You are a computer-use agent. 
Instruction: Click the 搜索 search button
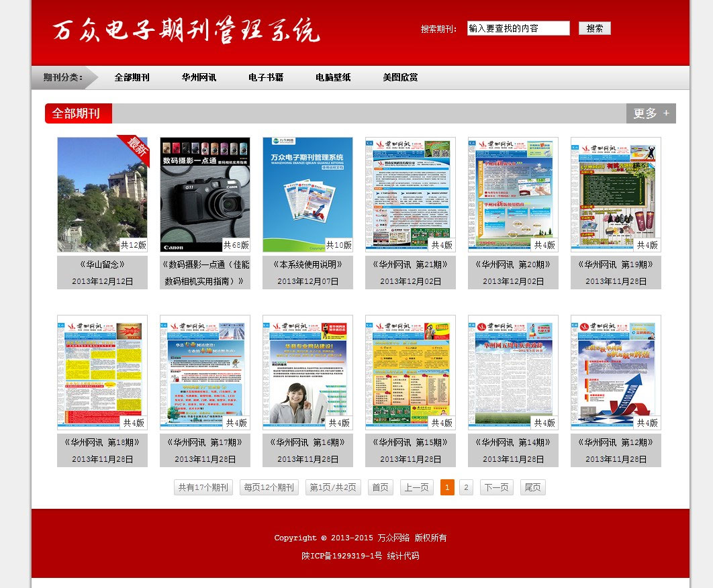594,28
